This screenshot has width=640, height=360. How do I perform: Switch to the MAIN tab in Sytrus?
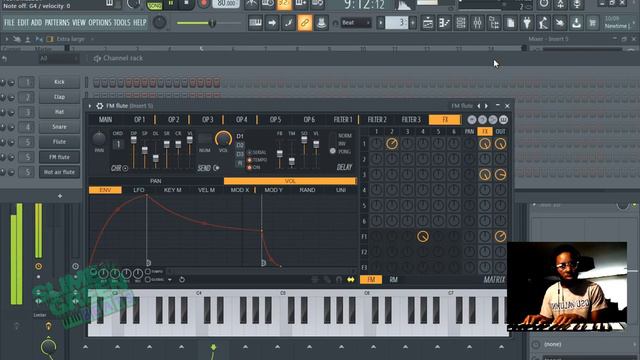(x=105, y=120)
